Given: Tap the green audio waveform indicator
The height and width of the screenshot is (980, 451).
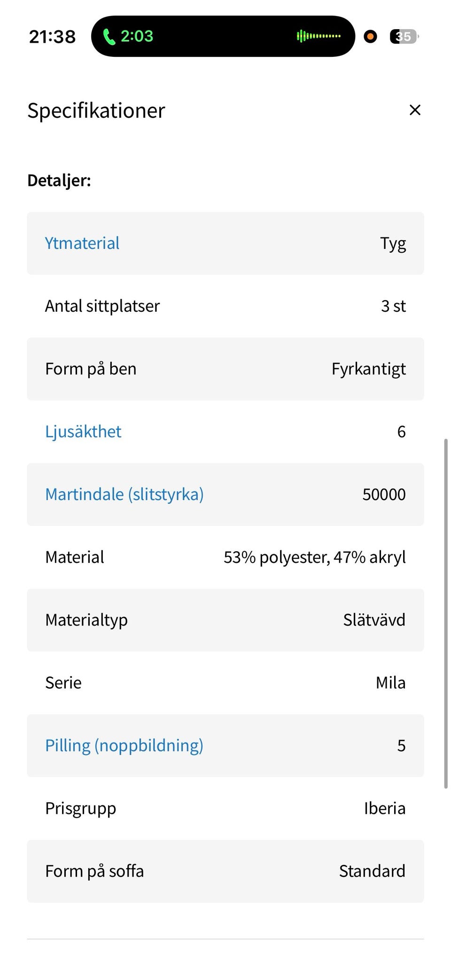Looking at the screenshot, I should click(x=319, y=36).
